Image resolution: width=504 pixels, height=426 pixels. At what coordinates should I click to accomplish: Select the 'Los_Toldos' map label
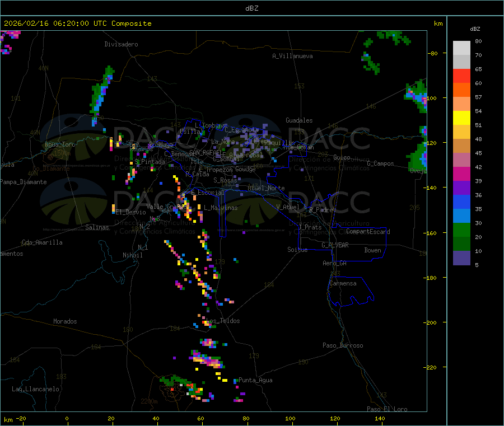pyautogui.click(x=223, y=321)
